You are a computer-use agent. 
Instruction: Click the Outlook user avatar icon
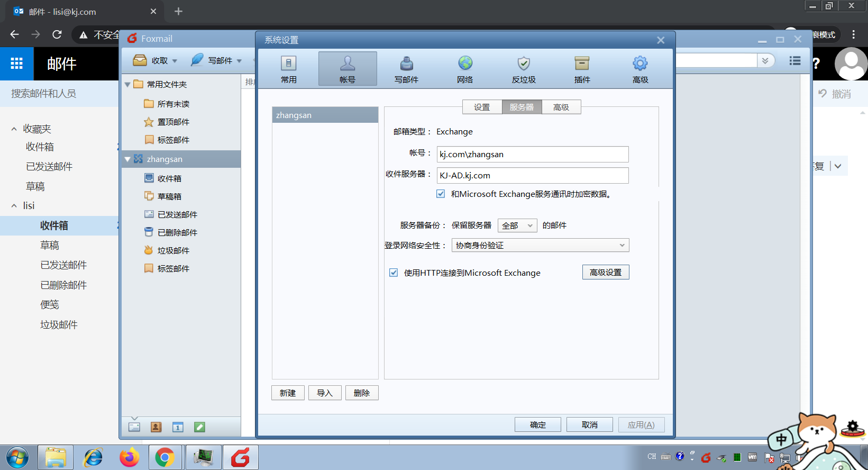851,64
